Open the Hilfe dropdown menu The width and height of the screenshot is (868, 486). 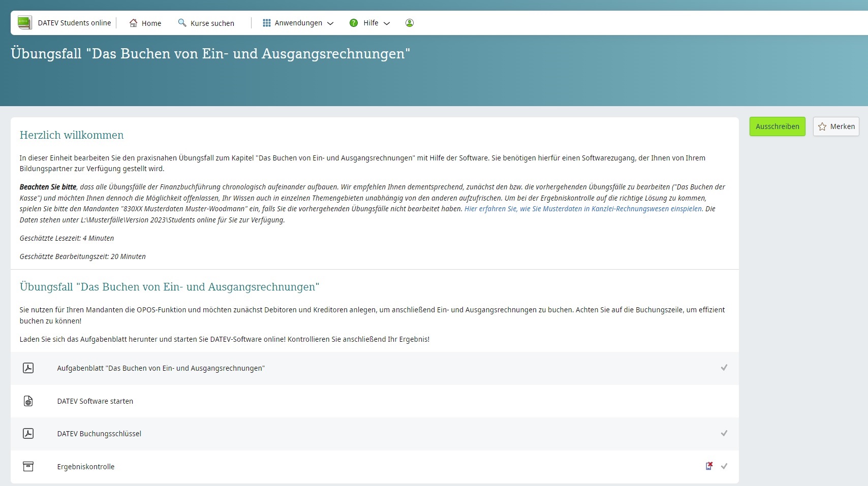pyautogui.click(x=387, y=23)
